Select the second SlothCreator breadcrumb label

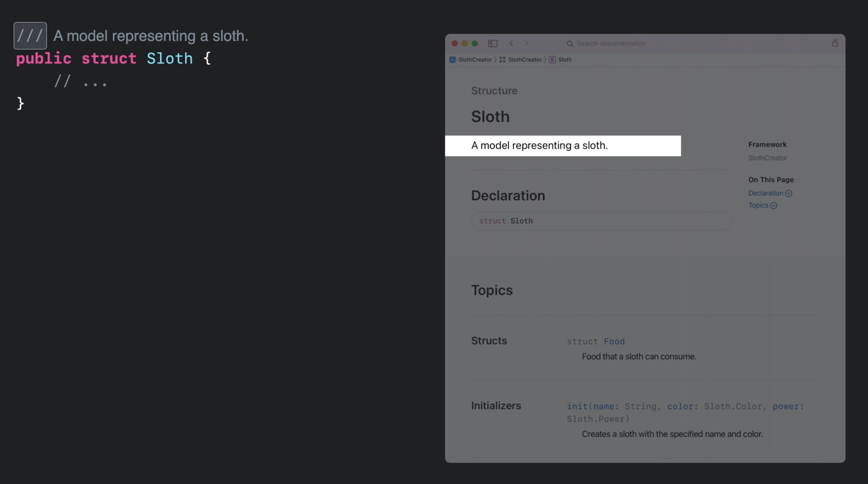(525, 60)
